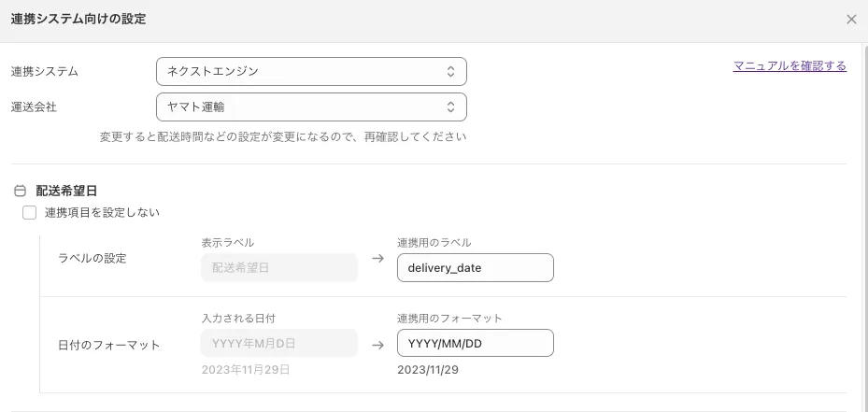868x412 pixels.
Task: Open the マニュアルを確認する link
Action: pyautogui.click(x=790, y=66)
